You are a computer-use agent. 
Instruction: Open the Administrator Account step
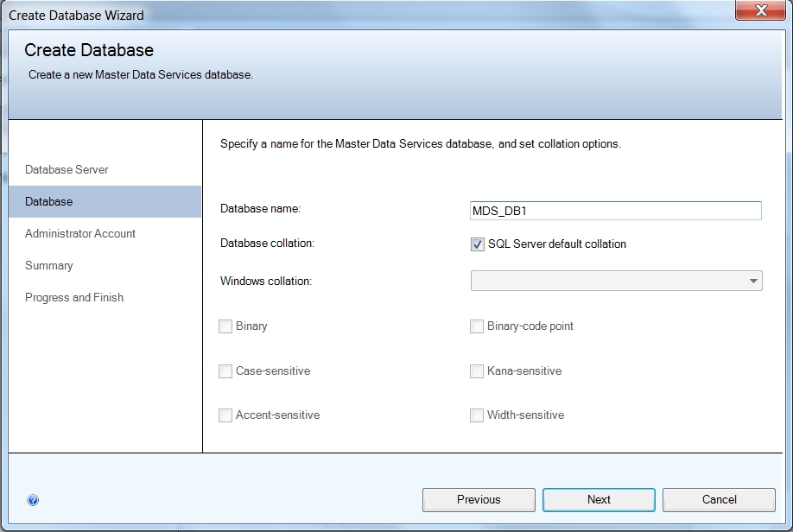tap(80, 233)
